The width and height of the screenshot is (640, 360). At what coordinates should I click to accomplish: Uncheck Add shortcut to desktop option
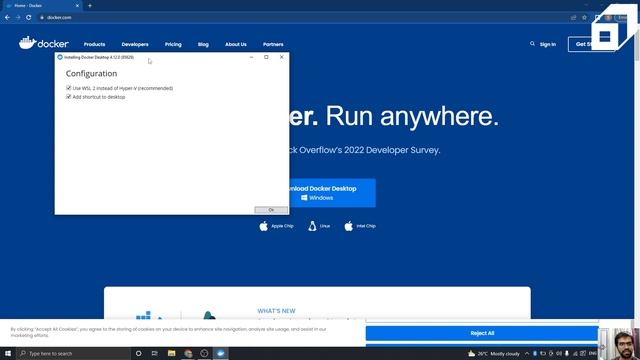click(69, 97)
